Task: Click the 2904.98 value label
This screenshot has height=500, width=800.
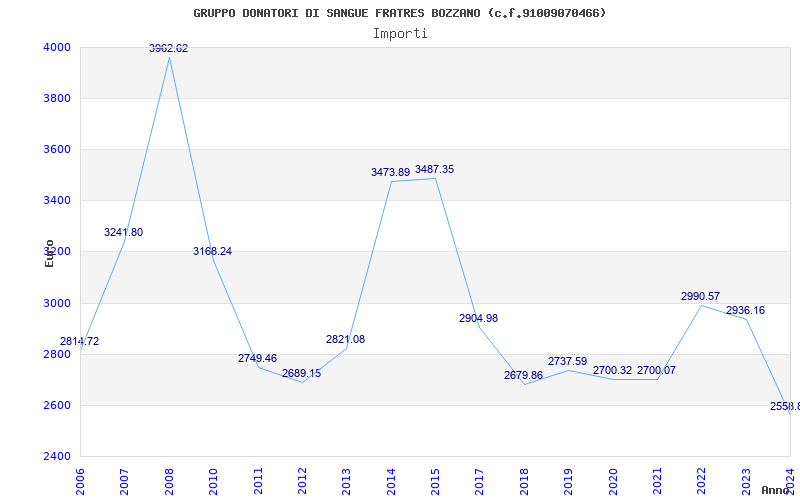Action: click(478, 318)
